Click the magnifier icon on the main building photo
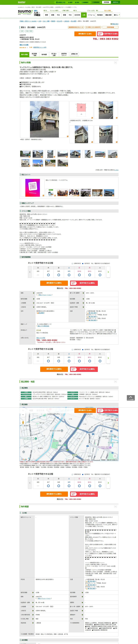Image resolution: width=138 pixels, height=644 pixels. pos(67,136)
